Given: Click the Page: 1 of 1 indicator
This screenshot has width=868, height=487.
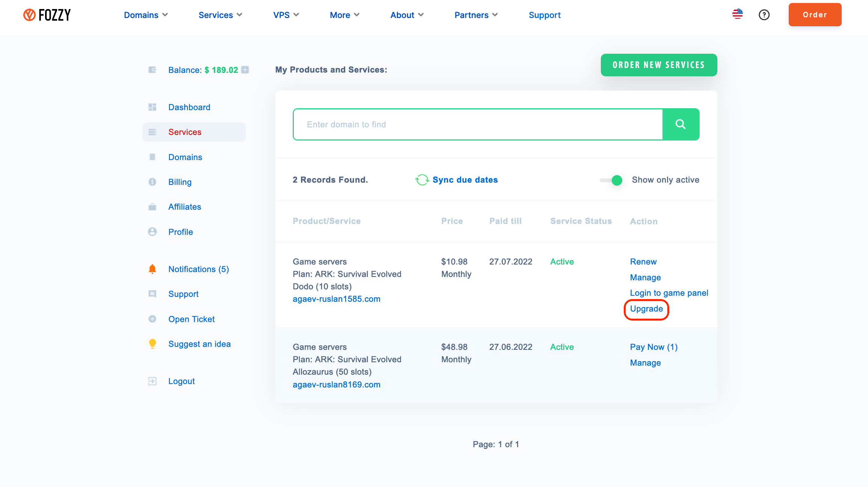Looking at the screenshot, I should 496,444.
